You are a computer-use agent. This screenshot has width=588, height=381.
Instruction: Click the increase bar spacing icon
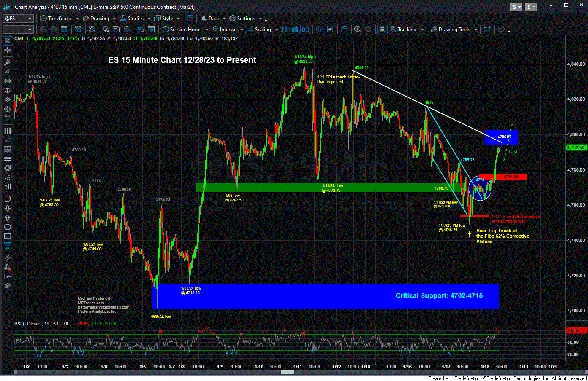[330, 30]
